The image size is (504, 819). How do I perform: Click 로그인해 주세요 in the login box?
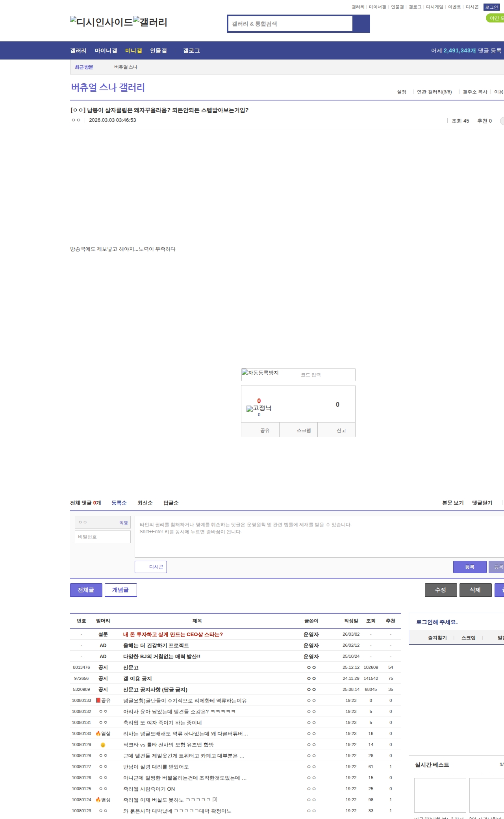(x=437, y=622)
